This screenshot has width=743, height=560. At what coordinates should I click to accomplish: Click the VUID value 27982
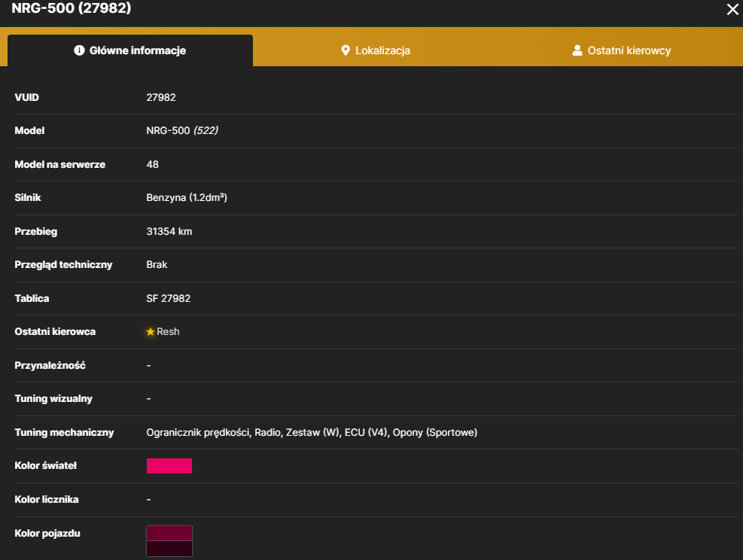(x=161, y=98)
